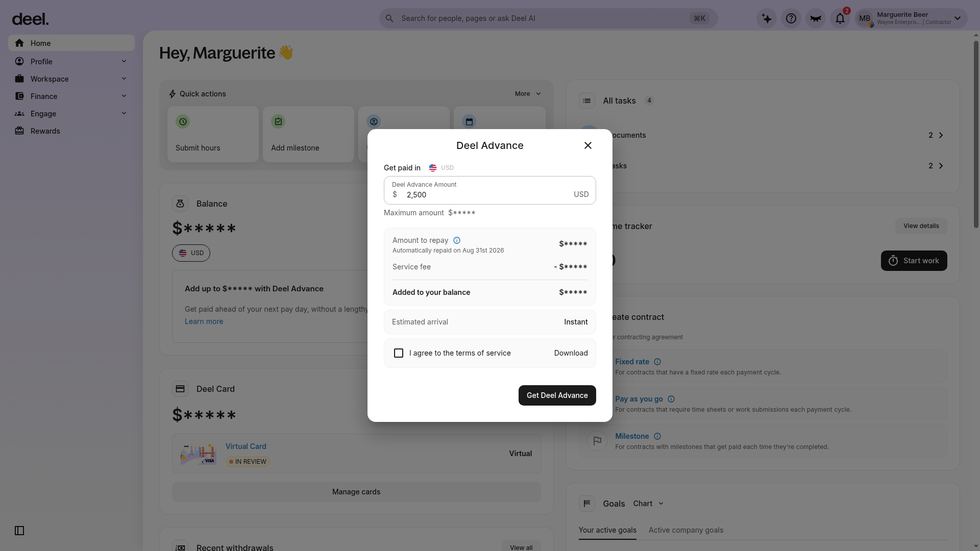This screenshot has height=551, width=980.
Task: Download the terms of service
Action: click(x=571, y=353)
